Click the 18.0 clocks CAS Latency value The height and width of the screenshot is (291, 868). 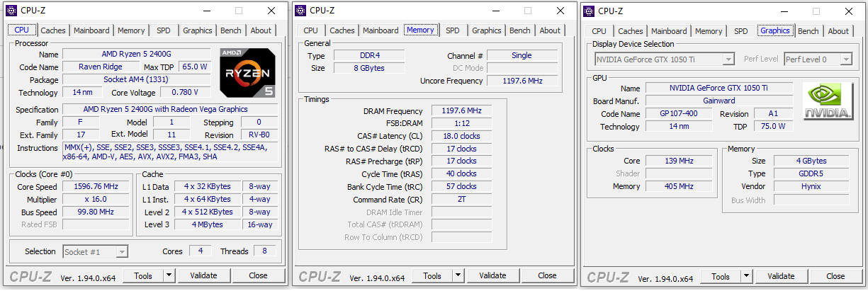(x=461, y=135)
